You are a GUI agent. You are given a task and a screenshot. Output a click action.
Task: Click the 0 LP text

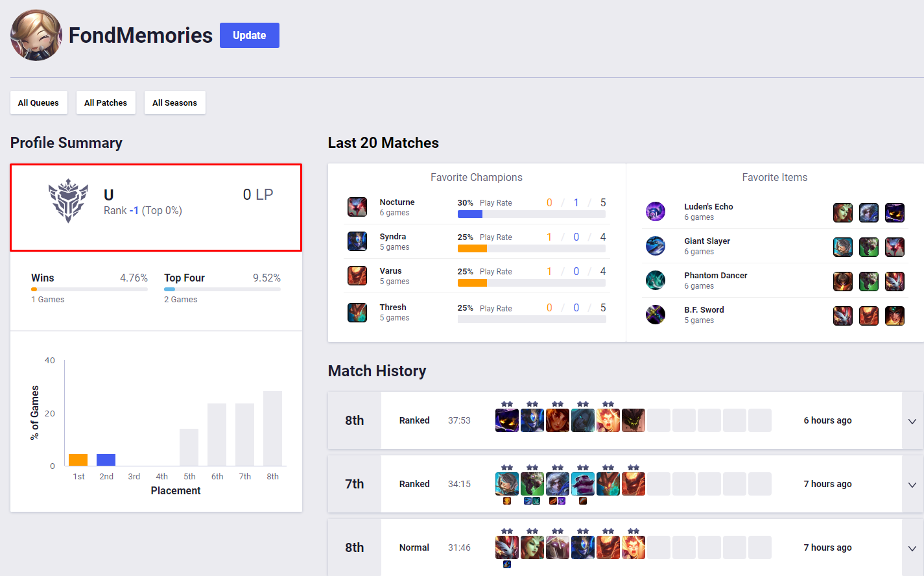click(258, 195)
